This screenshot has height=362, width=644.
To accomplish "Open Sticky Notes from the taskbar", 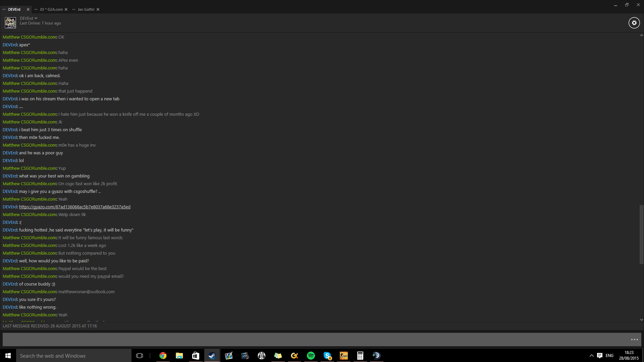I will [278, 356].
